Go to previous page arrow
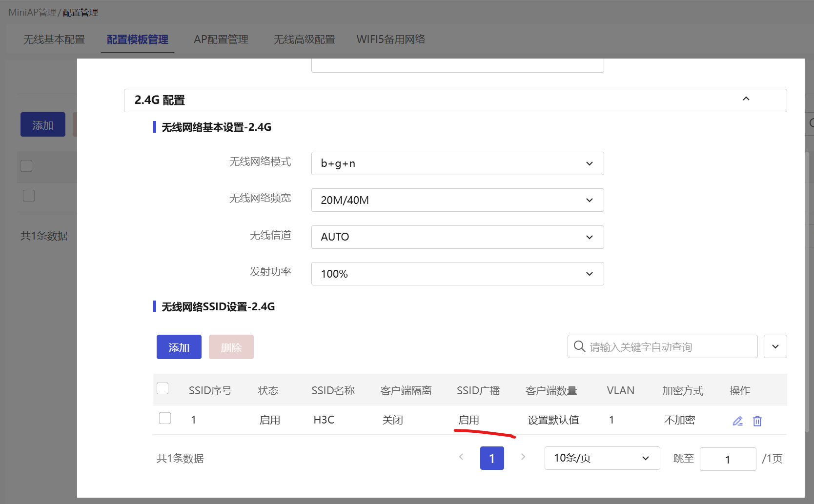This screenshot has width=814, height=504. (461, 457)
